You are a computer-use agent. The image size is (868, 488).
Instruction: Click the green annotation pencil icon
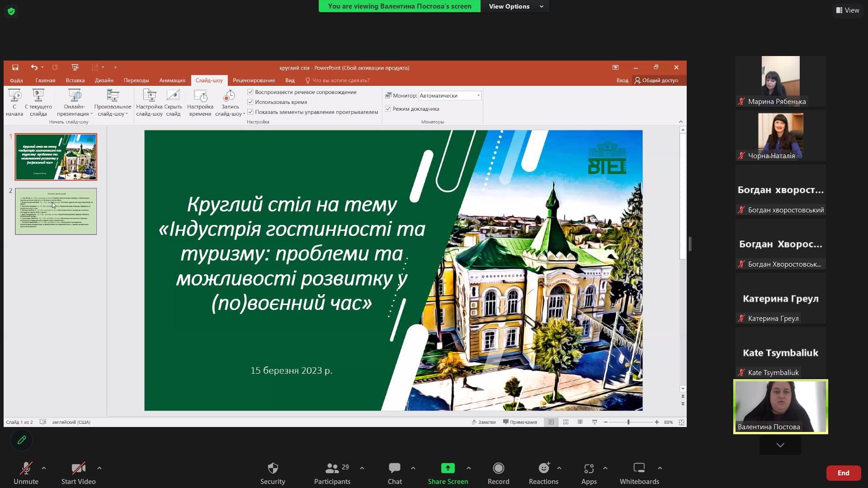[22, 440]
